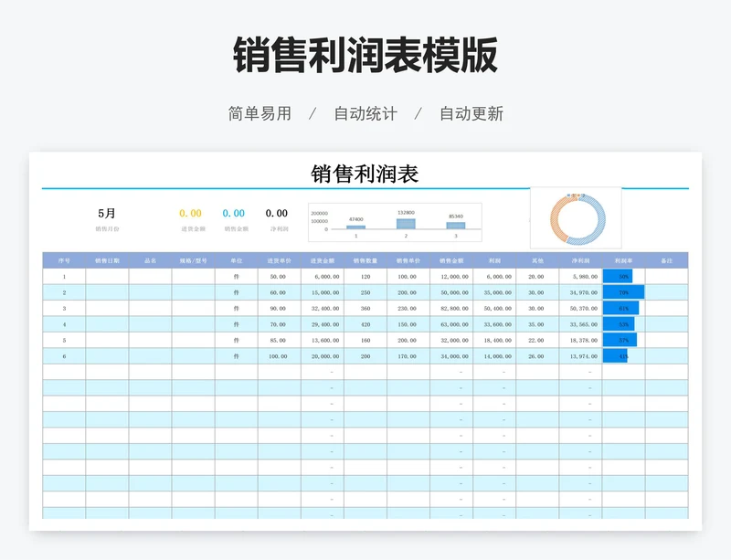
Task: Select the 50,000.00 sales amount cell
Action: 451,292
